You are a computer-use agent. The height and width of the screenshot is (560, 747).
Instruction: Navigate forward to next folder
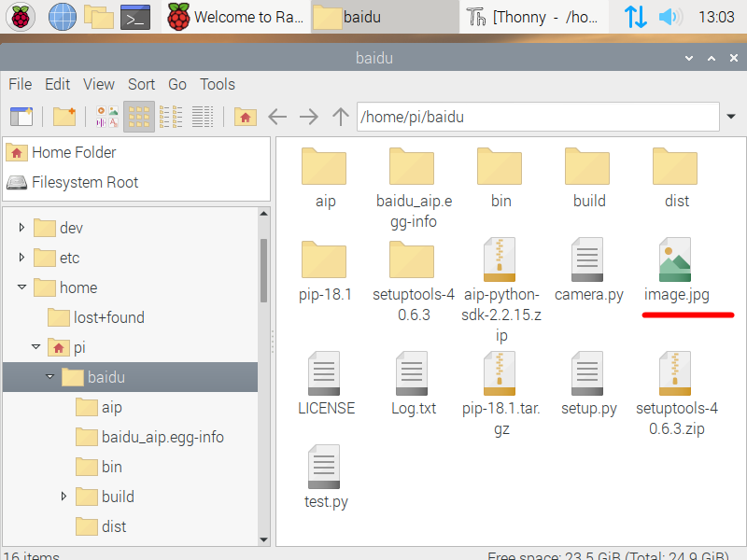[x=309, y=117]
